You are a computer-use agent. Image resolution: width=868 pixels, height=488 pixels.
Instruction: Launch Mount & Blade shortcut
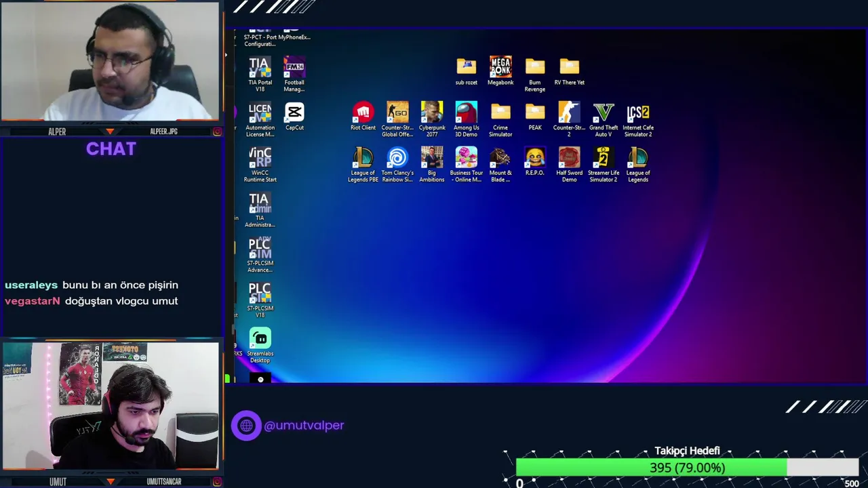pos(500,165)
